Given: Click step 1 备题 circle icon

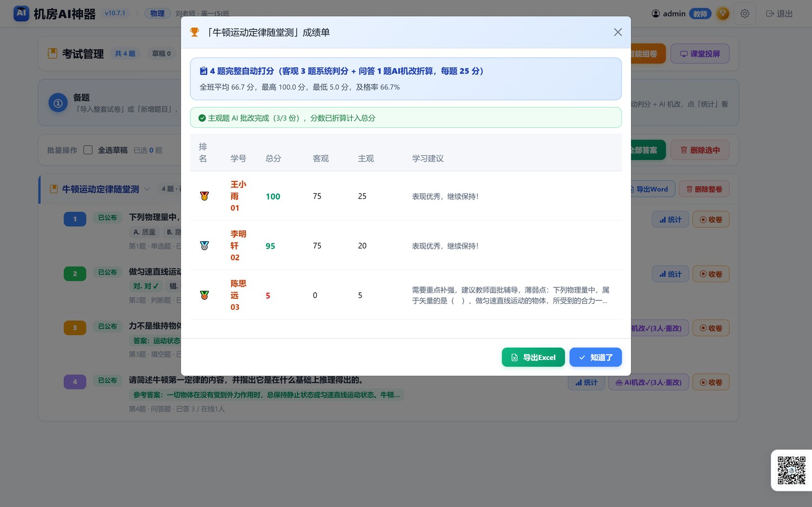Looking at the screenshot, I should tap(58, 103).
